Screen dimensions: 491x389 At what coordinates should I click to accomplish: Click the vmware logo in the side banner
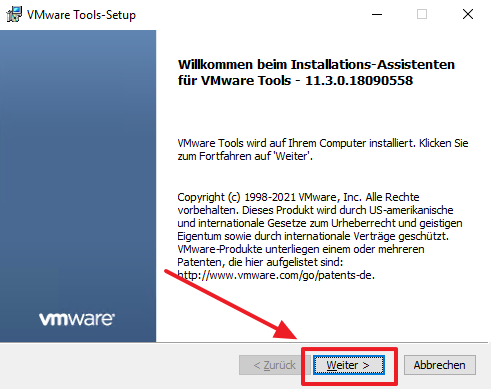coord(77,319)
